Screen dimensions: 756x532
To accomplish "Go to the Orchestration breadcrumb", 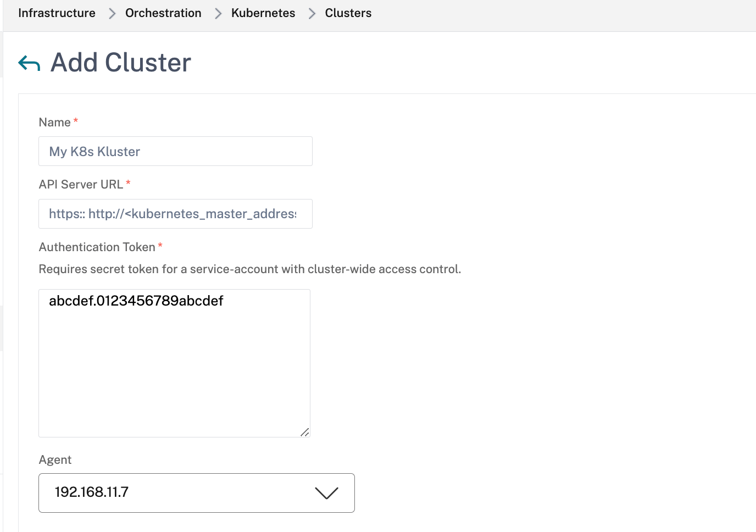I will (163, 13).
